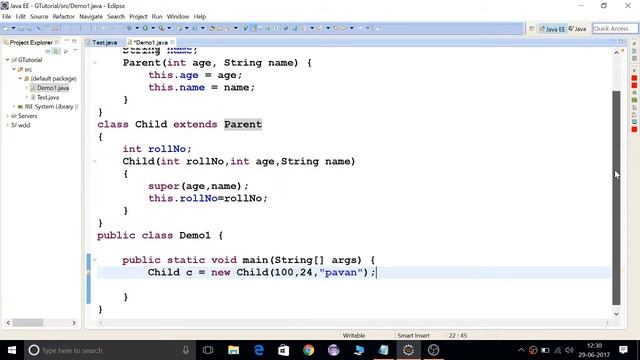Fold the Parent constructor code block
This screenshot has height=360, width=640.
click(94, 62)
